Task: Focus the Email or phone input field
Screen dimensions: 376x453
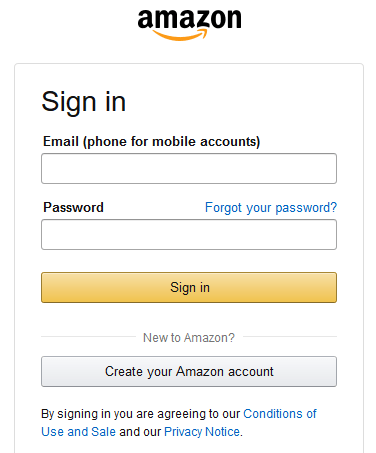Action: pyautogui.click(x=189, y=168)
